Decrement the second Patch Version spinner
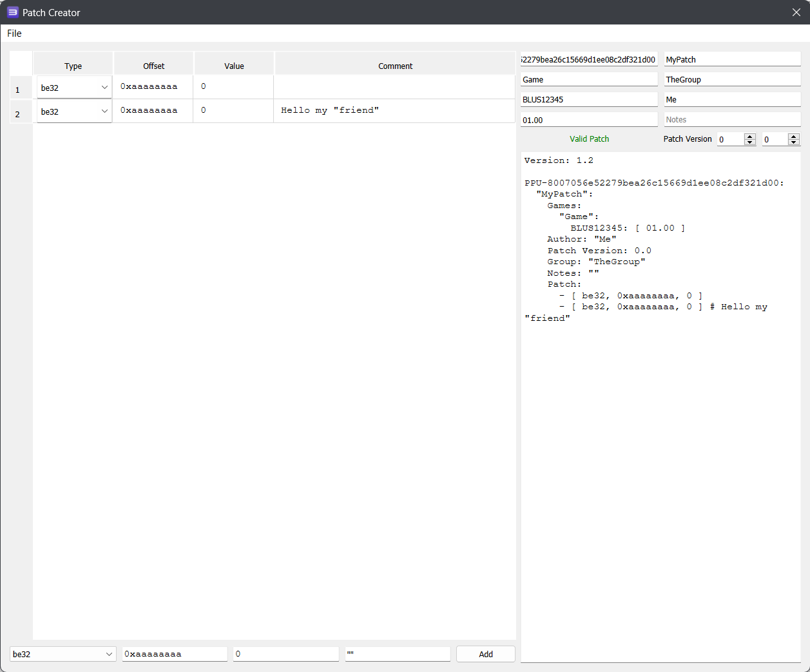 point(793,142)
